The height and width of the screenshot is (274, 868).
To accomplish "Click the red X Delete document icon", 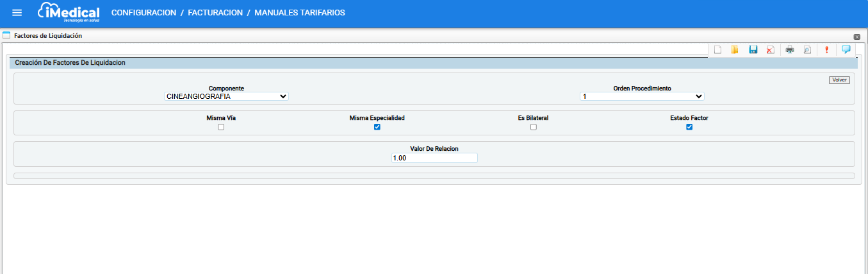I will click(x=771, y=50).
